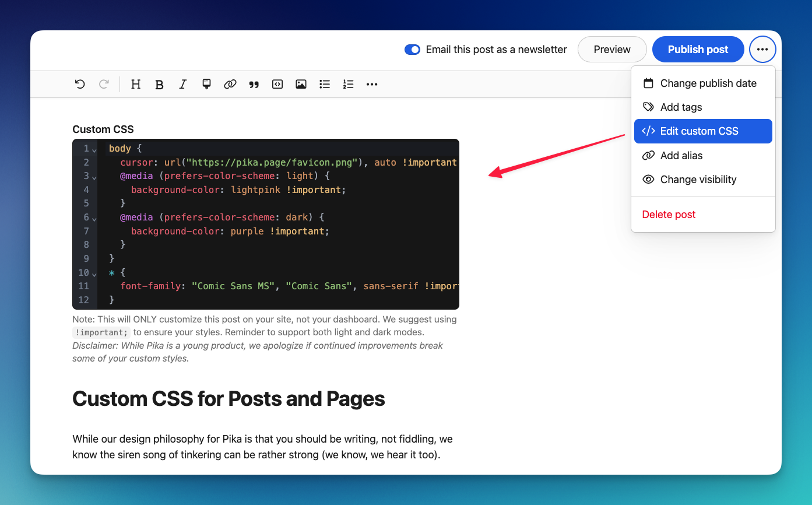Toggle Bold formatting in the toolbar
Viewport: 812px width, 505px height.
[x=159, y=84]
